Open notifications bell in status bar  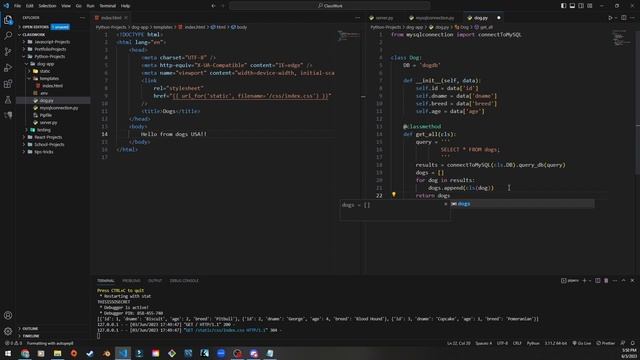click(x=633, y=343)
